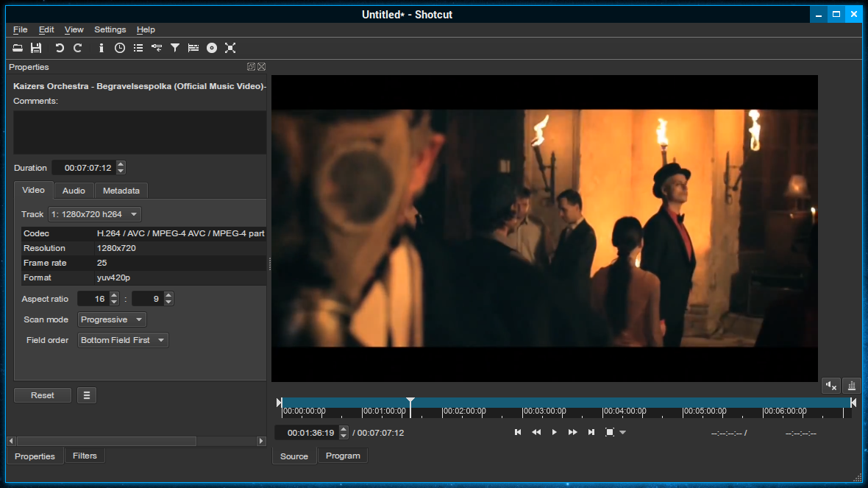868x488 pixels.
Task: Select the Frame rate 25 row
Action: (x=144, y=263)
